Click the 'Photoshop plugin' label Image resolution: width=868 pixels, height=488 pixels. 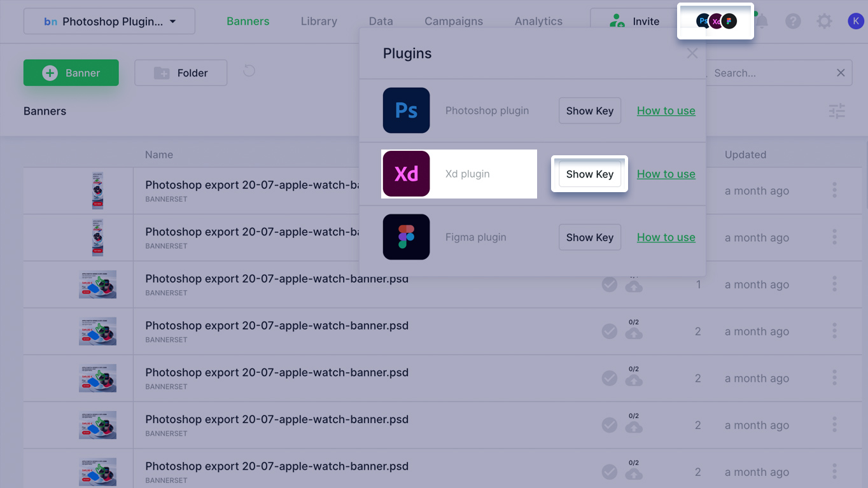click(487, 111)
